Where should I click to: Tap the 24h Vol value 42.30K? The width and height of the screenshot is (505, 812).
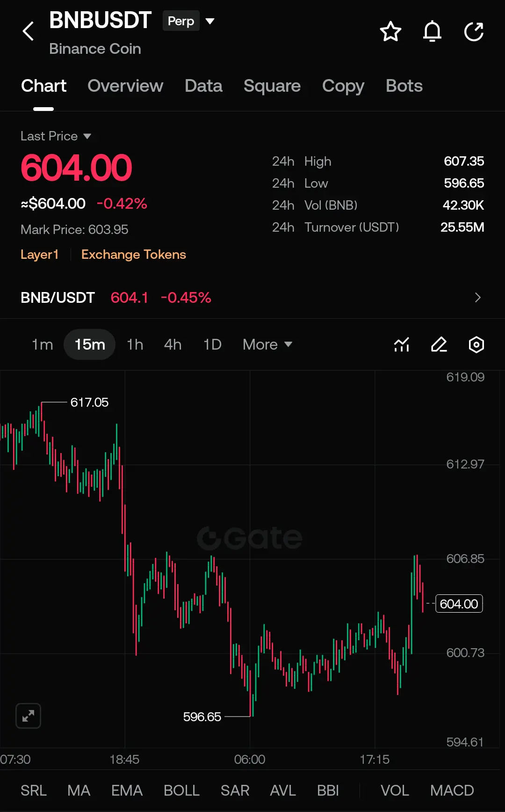[463, 205]
